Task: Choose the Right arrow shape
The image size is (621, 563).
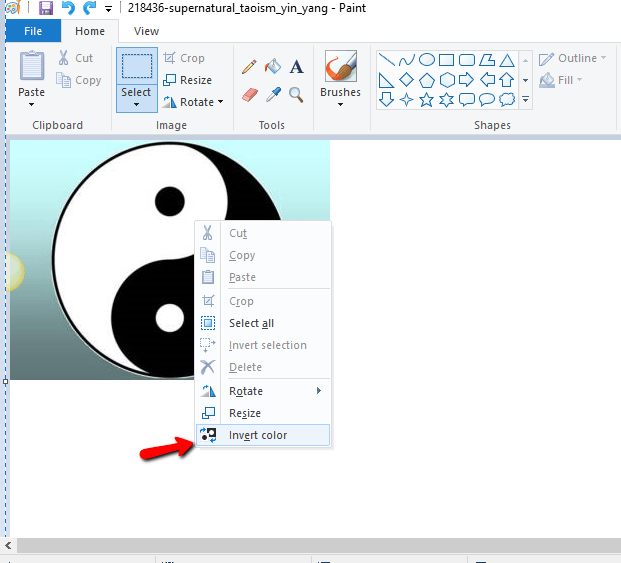Action: (x=467, y=80)
